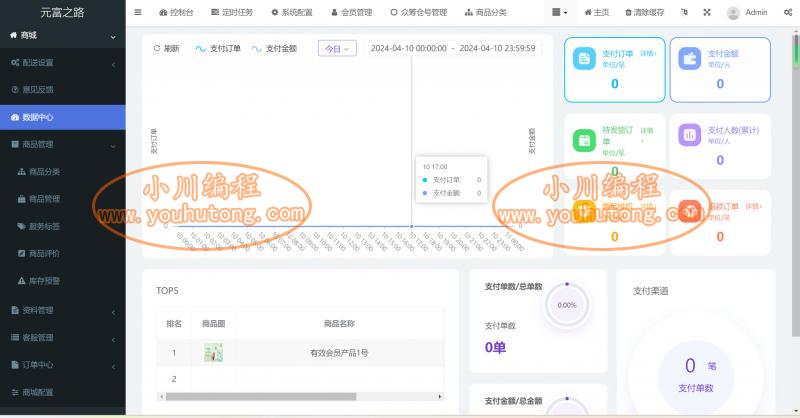This screenshot has height=418, width=800.
Task: Open 系统配置 in top navigation
Action: click(291, 12)
